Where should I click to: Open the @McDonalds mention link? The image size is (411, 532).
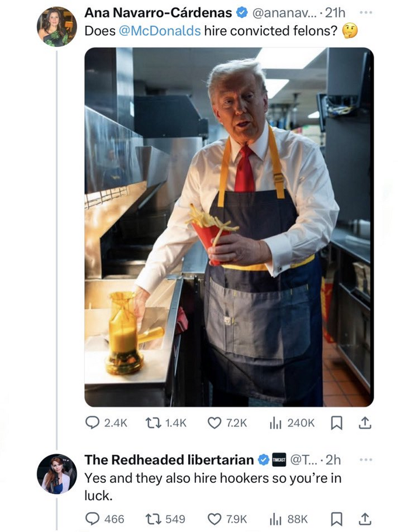[x=160, y=31]
